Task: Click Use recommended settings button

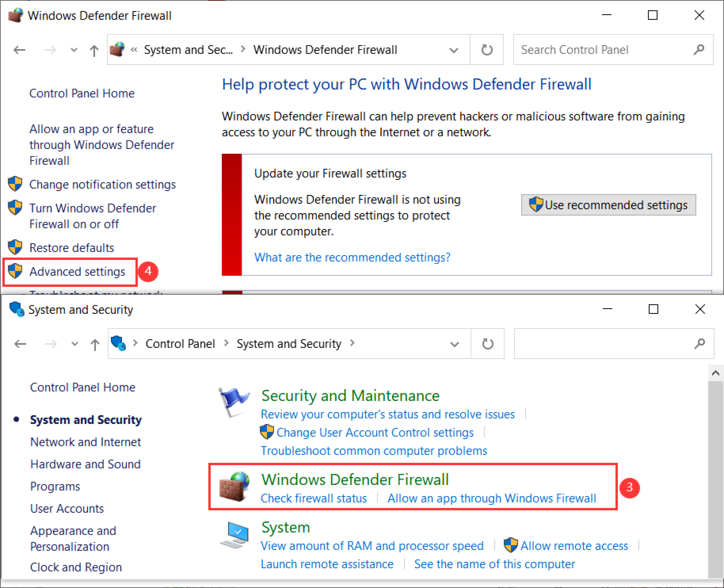Action: (x=608, y=205)
